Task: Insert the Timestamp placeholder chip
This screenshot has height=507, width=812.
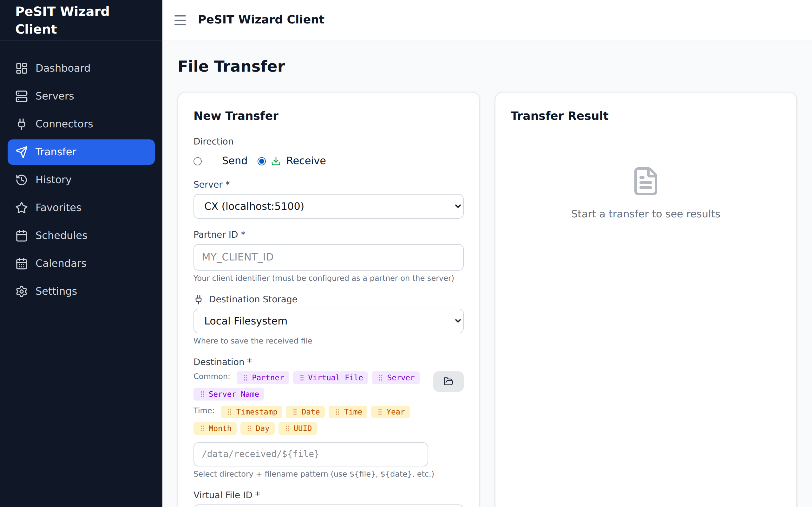Action: [x=252, y=412]
